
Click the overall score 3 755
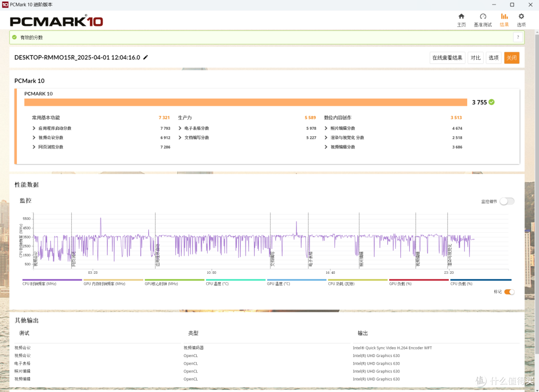[479, 102]
